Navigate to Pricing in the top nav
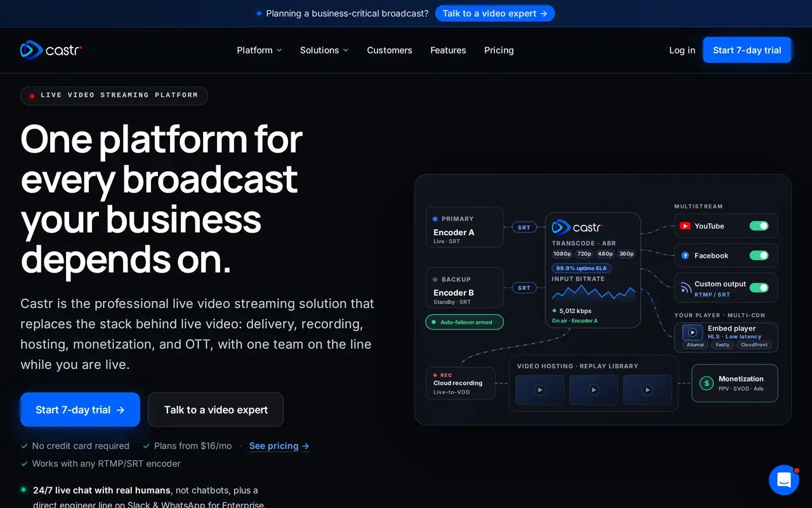Viewport: 812px width, 508px height. [499, 50]
